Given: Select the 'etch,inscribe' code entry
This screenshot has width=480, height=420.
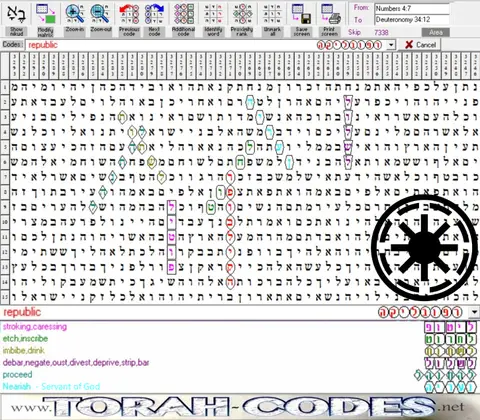Looking at the screenshot, I should [25, 339].
